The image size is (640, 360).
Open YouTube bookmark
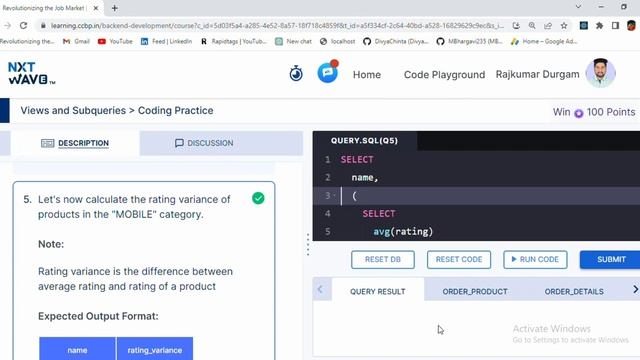(116, 41)
